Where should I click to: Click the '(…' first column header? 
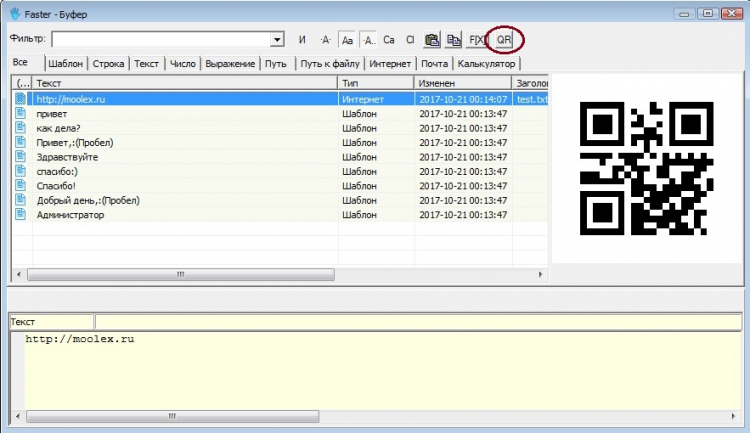22,83
